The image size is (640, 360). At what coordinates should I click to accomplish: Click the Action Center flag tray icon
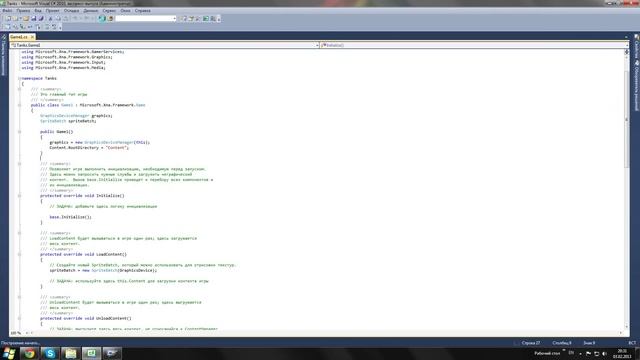pos(588,353)
